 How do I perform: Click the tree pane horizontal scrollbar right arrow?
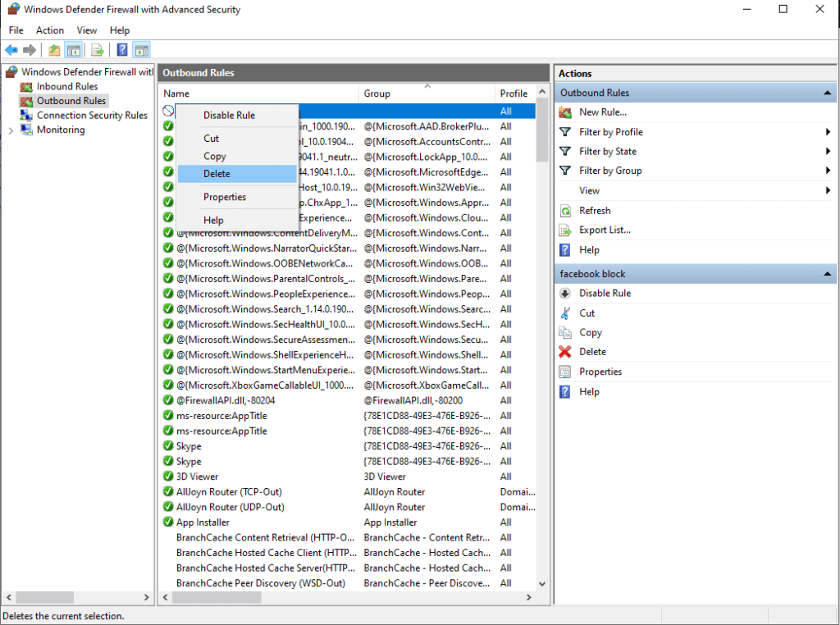[x=146, y=597]
